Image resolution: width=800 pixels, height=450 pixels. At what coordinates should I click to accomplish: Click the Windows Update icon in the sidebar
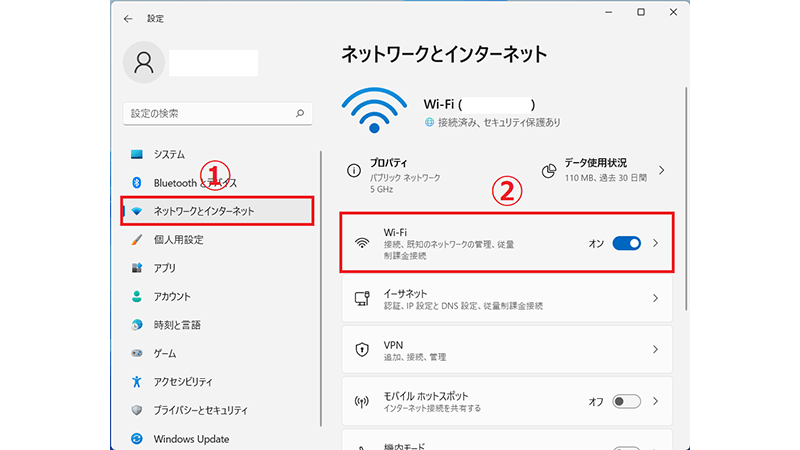click(x=138, y=439)
